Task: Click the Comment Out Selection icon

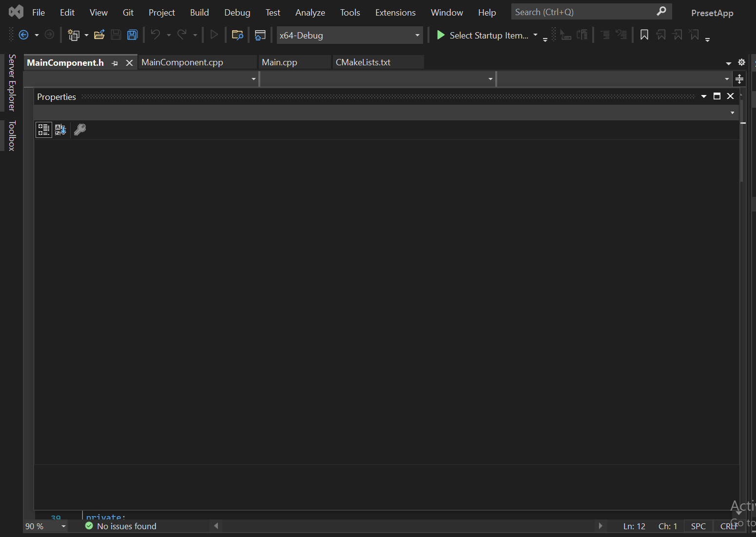Action: (605, 35)
